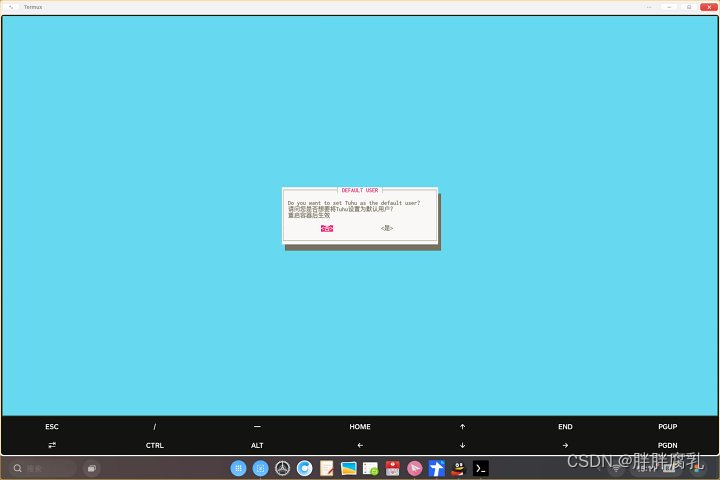This screenshot has height=480, width=720.
Task: Tap the slash extra key
Action: coord(155,427)
